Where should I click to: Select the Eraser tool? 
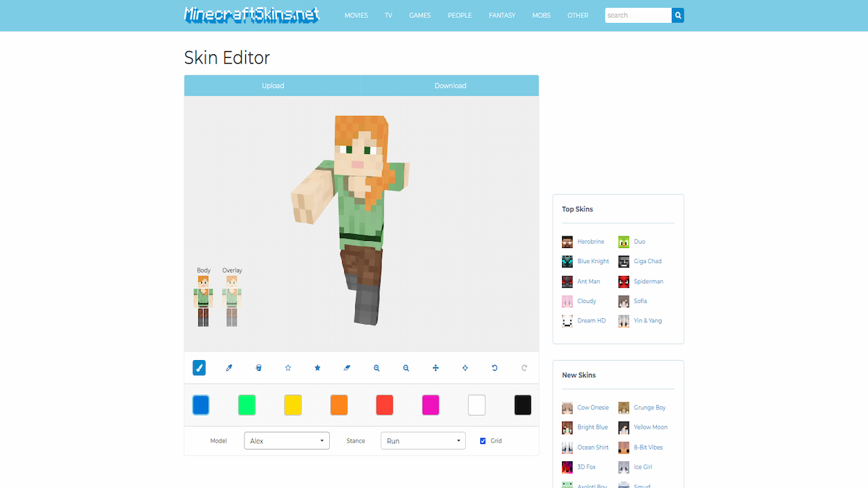[x=346, y=368]
